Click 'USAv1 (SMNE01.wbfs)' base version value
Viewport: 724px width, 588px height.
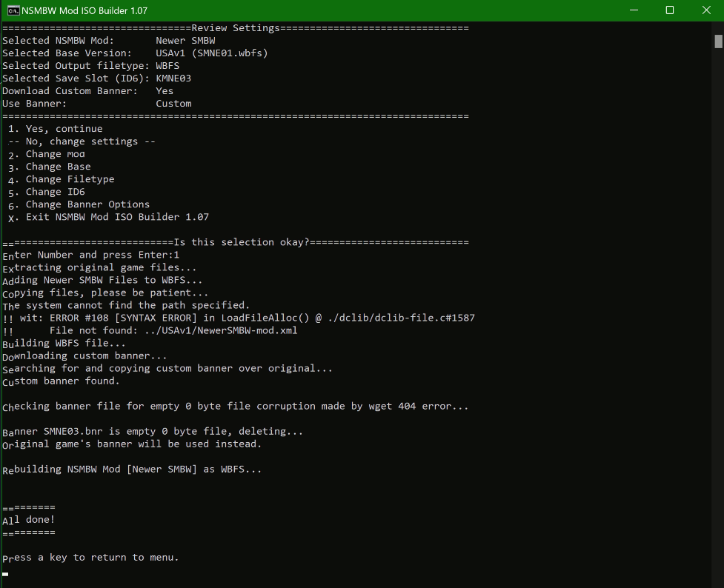[212, 53]
